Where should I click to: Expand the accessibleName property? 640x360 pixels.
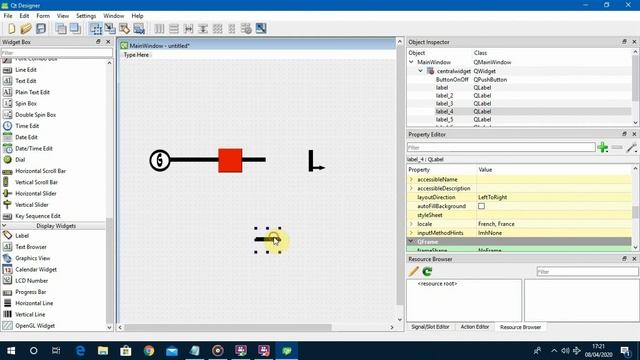(411, 180)
